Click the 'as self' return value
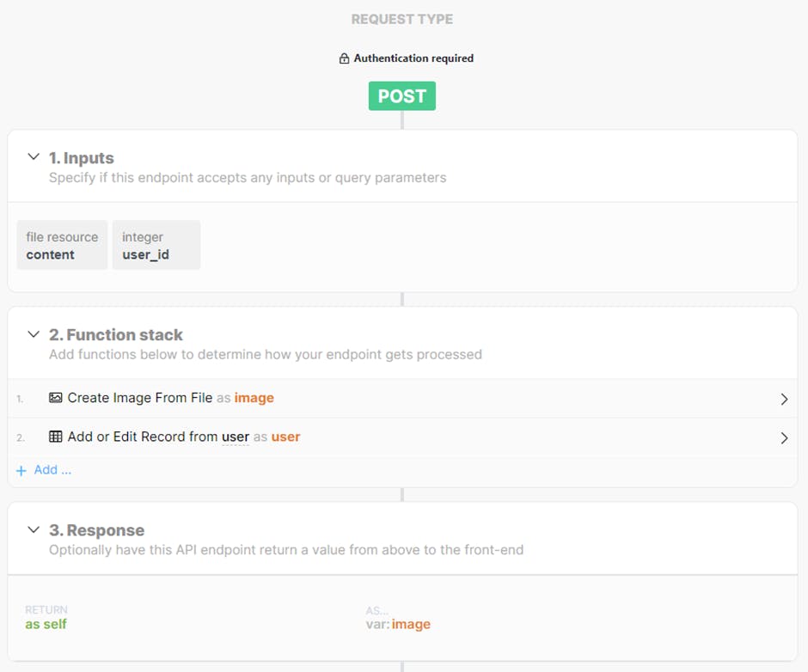 click(46, 624)
